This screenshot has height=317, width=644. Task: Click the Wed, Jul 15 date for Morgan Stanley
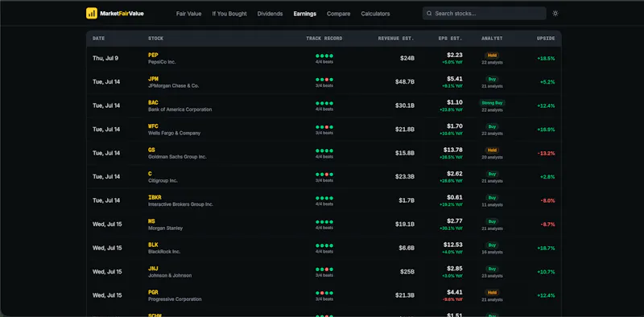click(x=107, y=224)
